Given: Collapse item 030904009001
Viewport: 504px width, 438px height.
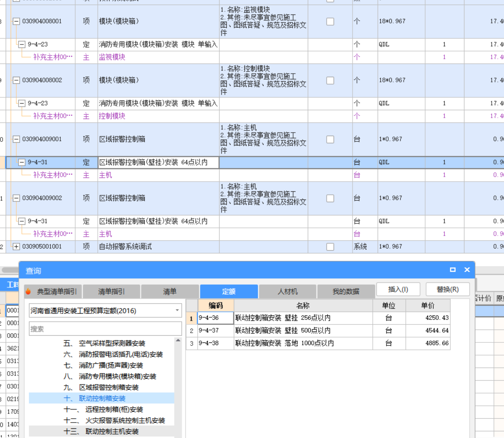Looking at the screenshot, I should pos(16,139).
